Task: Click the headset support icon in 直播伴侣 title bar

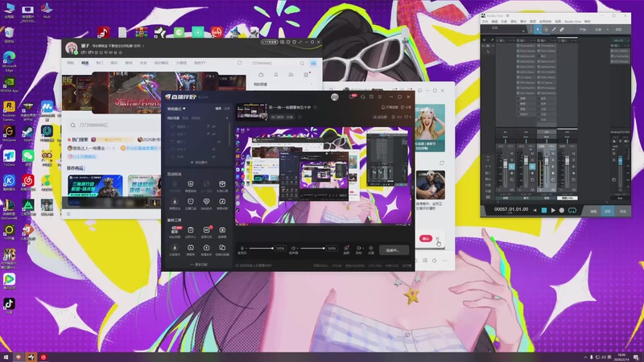Action: click(x=362, y=97)
